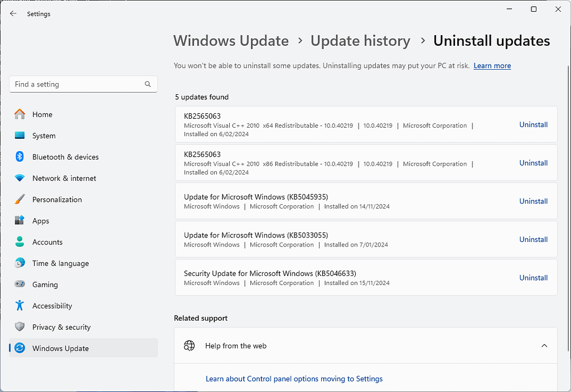Screen dimensions: 571x392
Task: Select Update history in the breadcrumb
Action: [x=360, y=41]
